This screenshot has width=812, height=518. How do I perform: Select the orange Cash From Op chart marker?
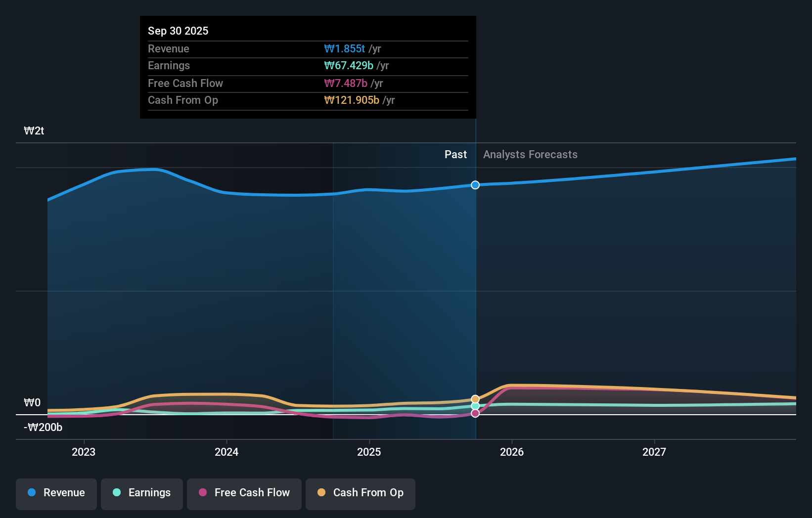pyautogui.click(x=475, y=398)
